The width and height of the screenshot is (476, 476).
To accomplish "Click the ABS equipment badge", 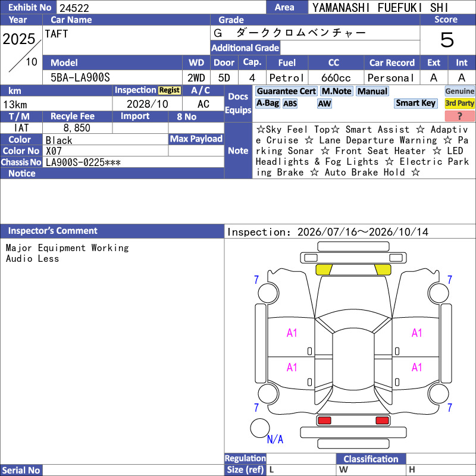I will click(290, 104).
